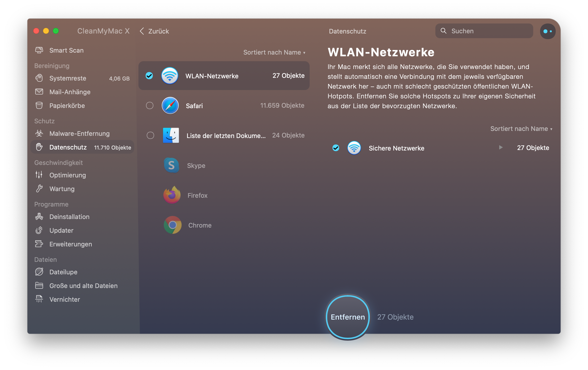
Task: Click the Chrome logo icon
Action: (173, 225)
